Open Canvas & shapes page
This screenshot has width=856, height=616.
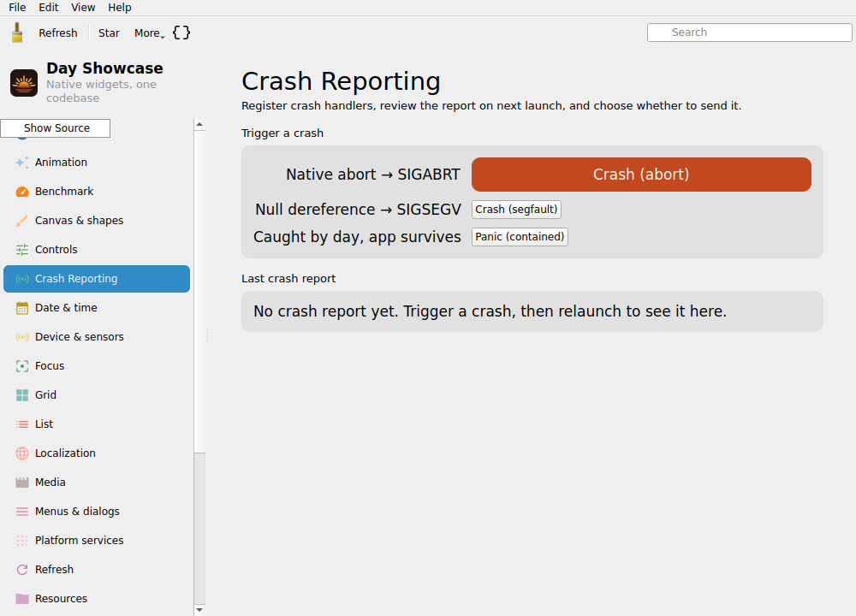coord(97,221)
